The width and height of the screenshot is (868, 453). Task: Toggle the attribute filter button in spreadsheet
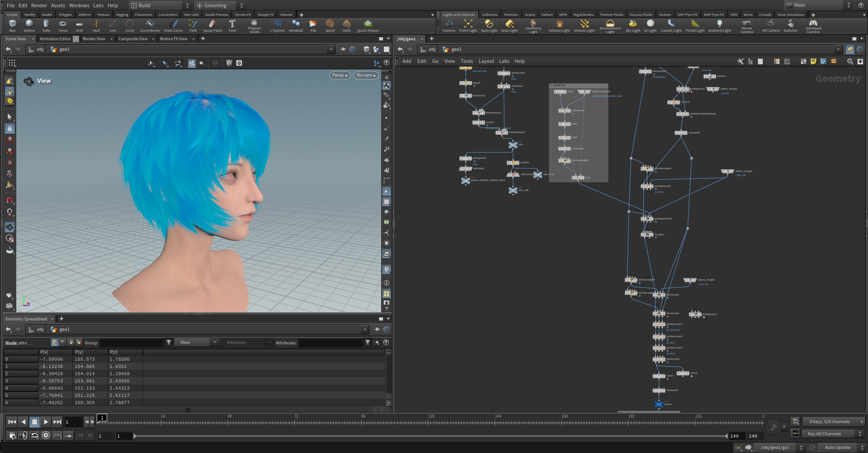[368, 343]
